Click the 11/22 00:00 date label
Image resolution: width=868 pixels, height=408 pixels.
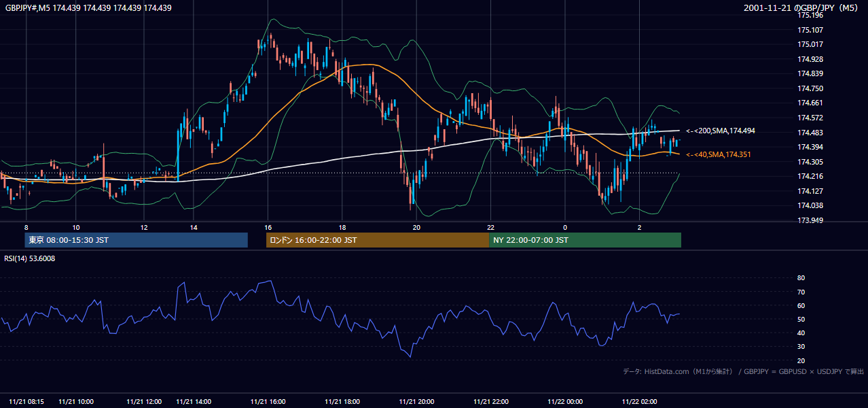pyautogui.click(x=565, y=402)
